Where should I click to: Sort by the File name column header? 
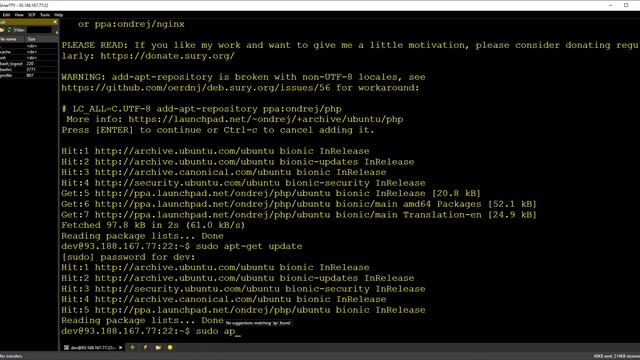tap(13, 39)
